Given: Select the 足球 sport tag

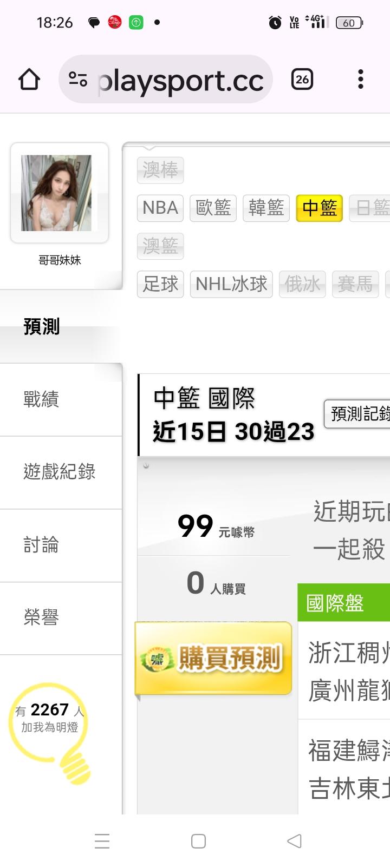Looking at the screenshot, I should coord(160,284).
